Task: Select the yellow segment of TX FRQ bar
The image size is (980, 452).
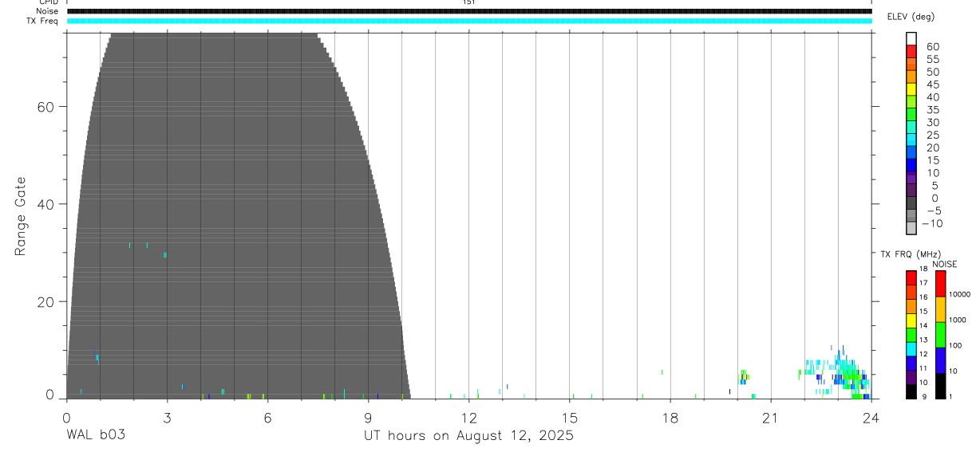Action: point(911,320)
